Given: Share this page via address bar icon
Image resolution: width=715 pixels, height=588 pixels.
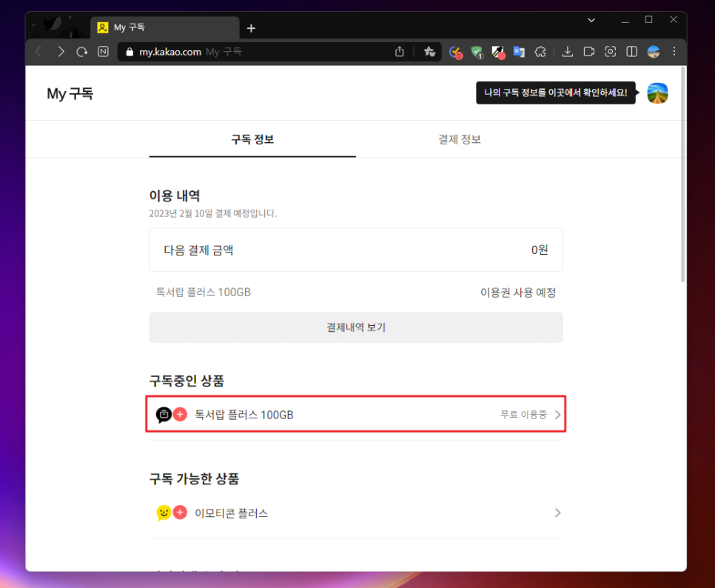Looking at the screenshot, I should (x=400, y=52).
